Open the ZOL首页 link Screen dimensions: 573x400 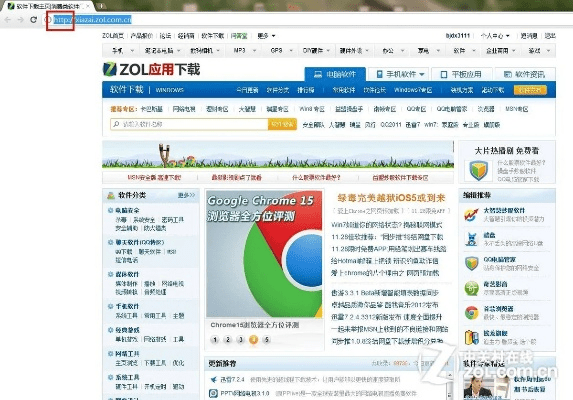[x=113, y=36]
